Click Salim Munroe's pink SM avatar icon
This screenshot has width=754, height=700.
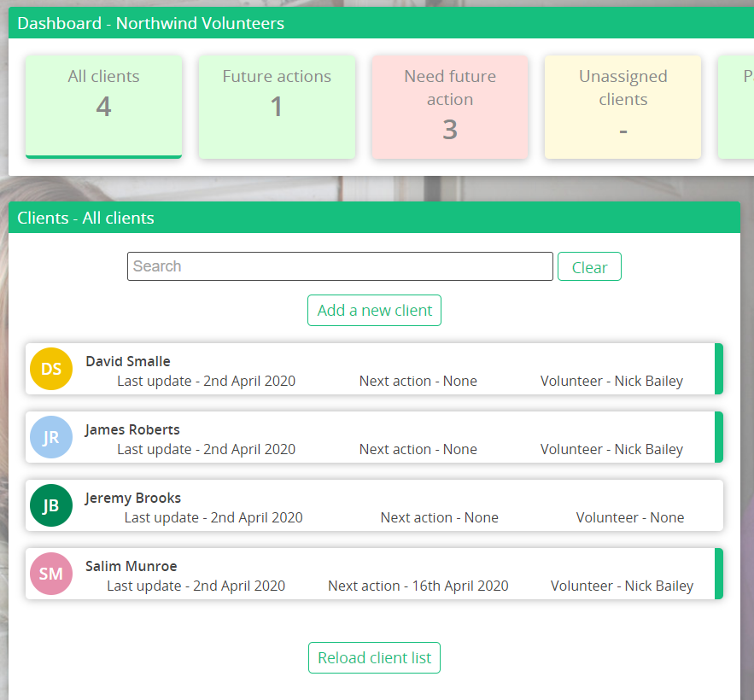click(x=51, y=574)
